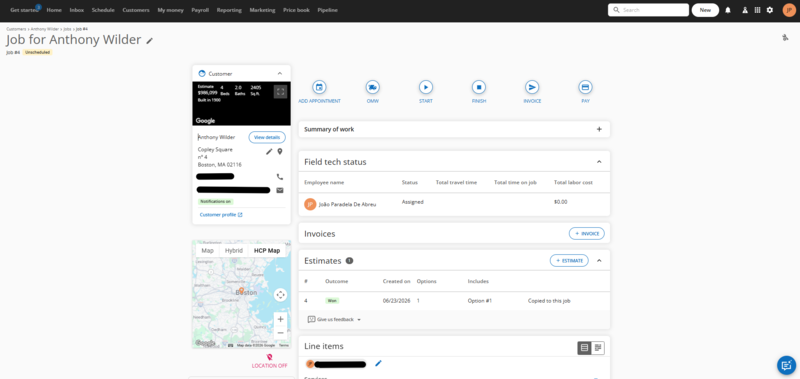Edit the job title with pencil icon
The height and width of the screenshot is (379, 800).
coord(149,41)
